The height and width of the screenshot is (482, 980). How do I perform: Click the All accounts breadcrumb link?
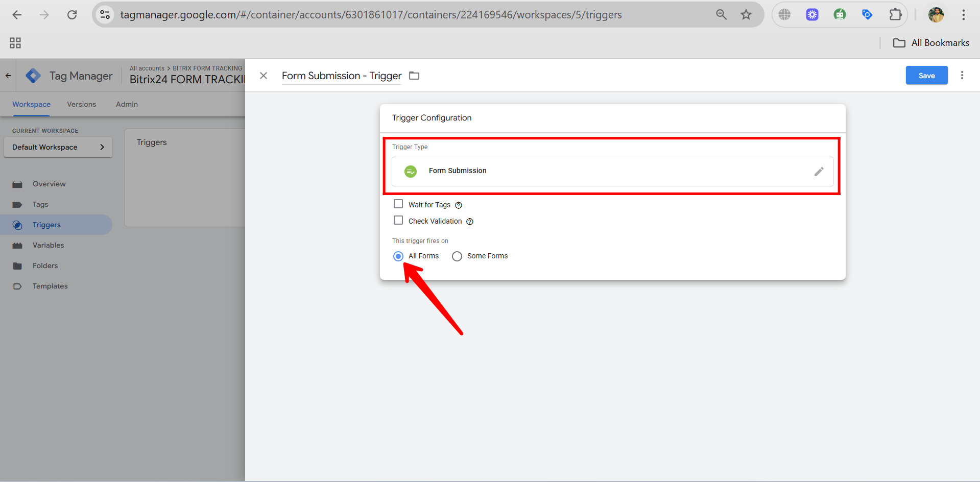(x=147, y=68)
